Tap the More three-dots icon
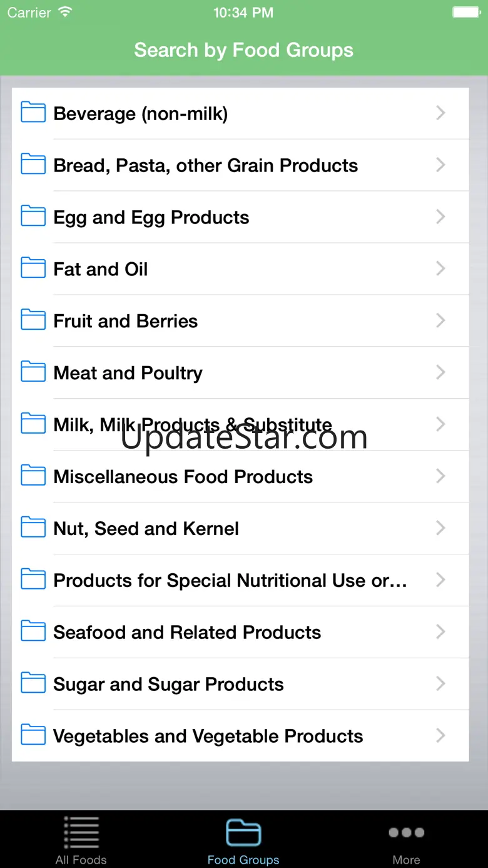This screenshot has width=488, height=868. (406, 832)
